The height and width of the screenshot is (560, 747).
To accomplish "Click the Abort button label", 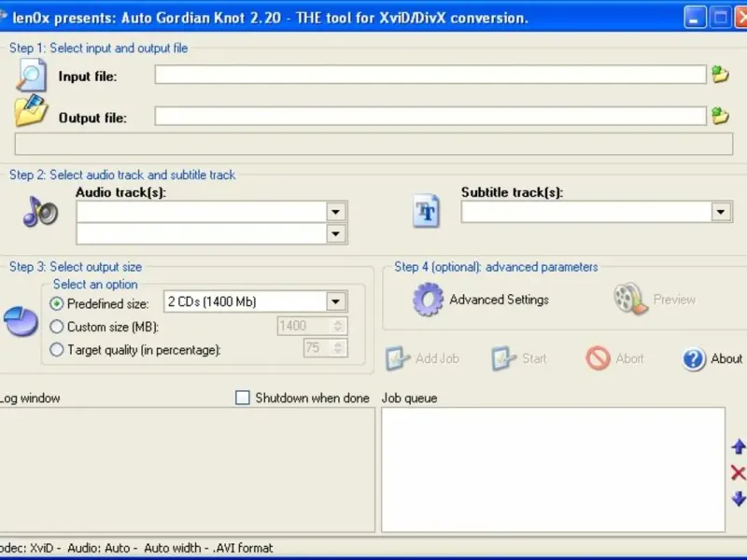I will [x=629, y=358].
